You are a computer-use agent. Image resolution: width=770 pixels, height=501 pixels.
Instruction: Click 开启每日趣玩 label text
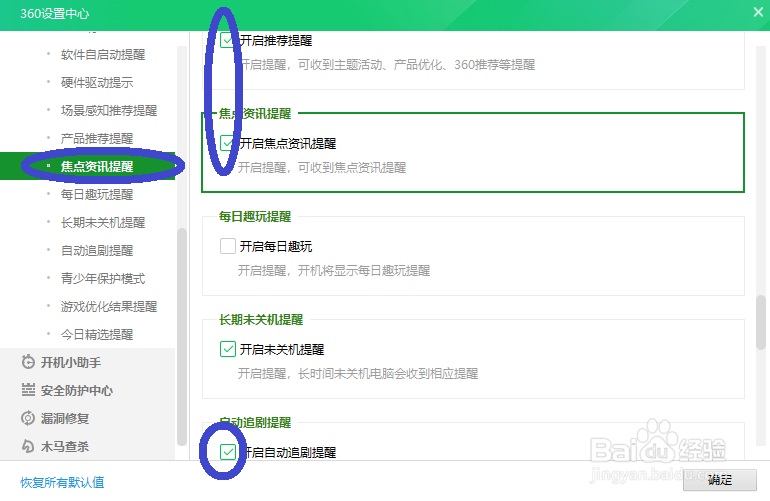(275, 246)
